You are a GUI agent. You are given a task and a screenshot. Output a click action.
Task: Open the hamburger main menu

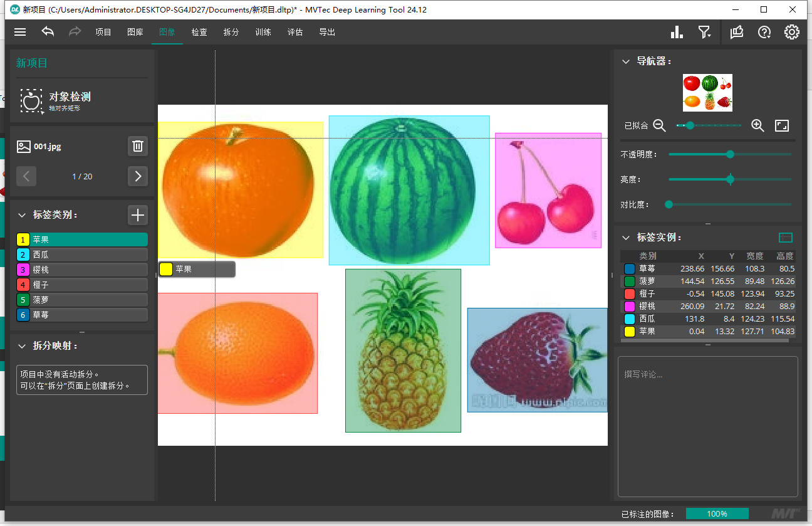(x=20, y=32)
